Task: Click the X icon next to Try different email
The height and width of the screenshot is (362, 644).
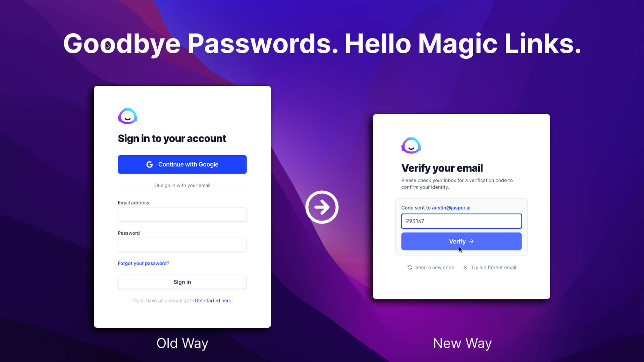Action: point(465,267)
